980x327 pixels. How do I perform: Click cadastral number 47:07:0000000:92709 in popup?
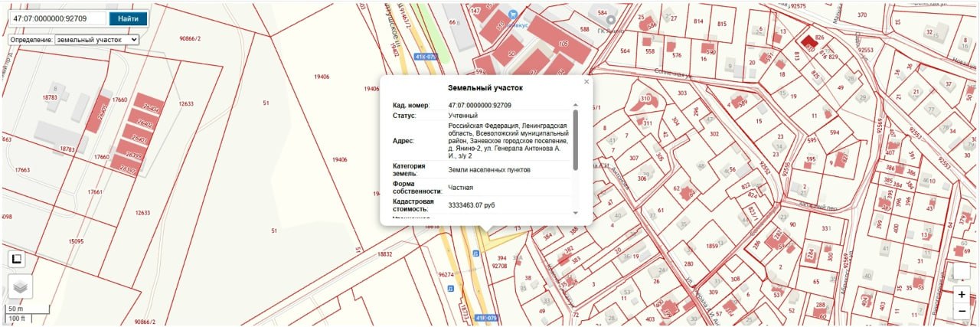(479, 105)
